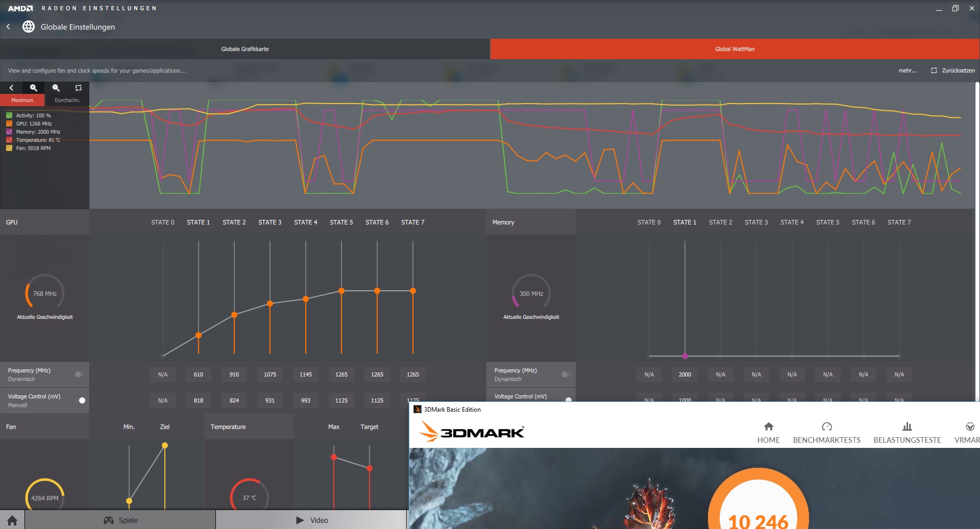
Task: Adjust the temperature Max slider handle
Action: (334, 457)
